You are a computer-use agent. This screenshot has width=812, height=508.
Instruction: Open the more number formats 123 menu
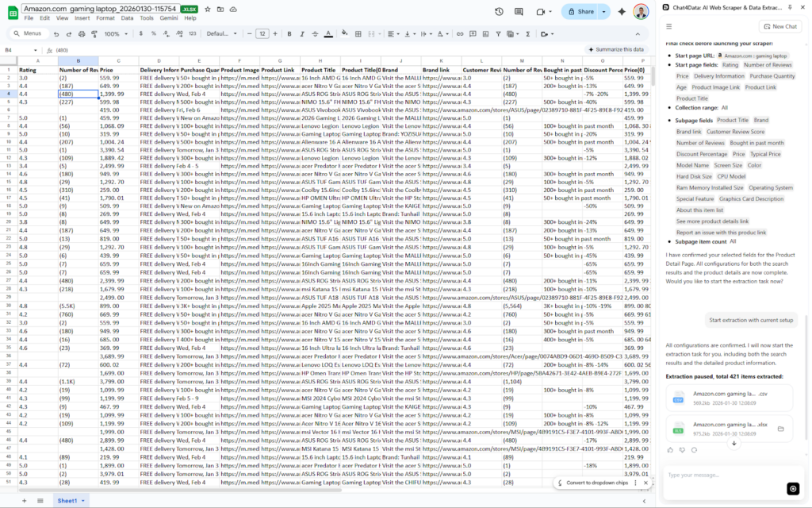(192, 33)
